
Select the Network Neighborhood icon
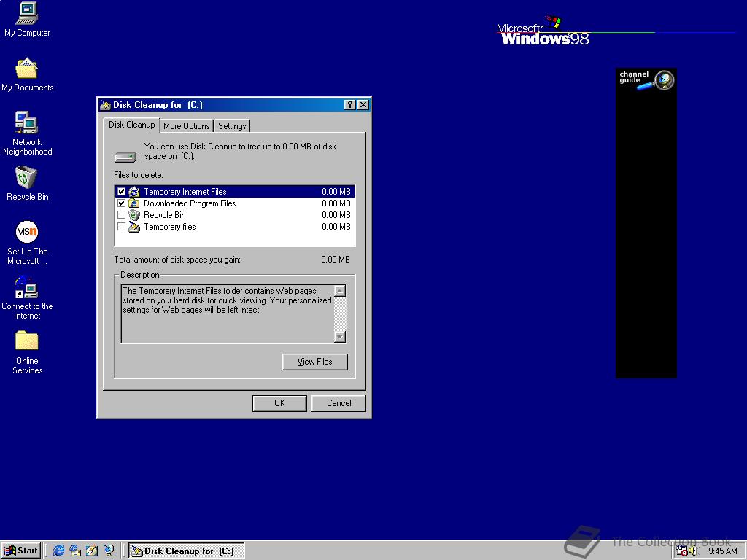[x=27, y=122]
